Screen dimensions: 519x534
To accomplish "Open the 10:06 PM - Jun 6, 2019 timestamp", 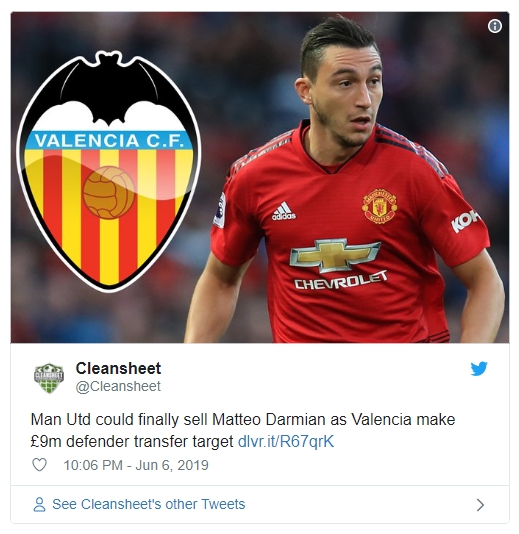I will 136,465.
